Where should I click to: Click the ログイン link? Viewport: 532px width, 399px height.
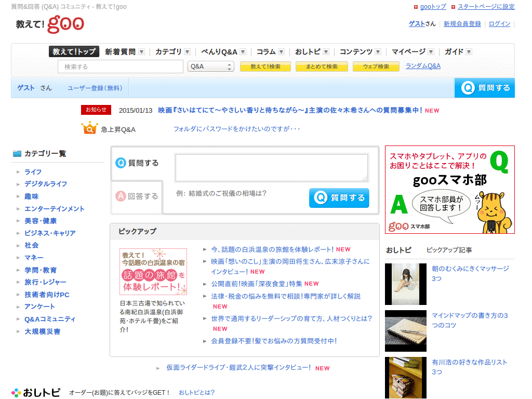pos(499,24)
